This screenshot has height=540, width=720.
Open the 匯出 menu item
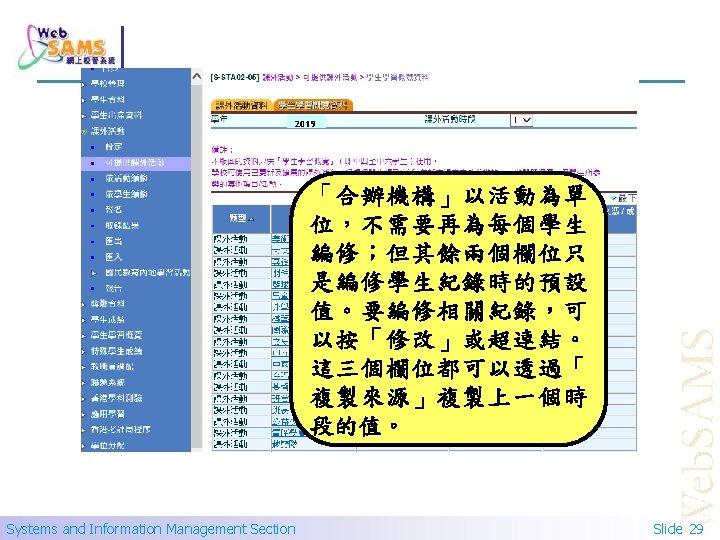[x=113, y=241]
